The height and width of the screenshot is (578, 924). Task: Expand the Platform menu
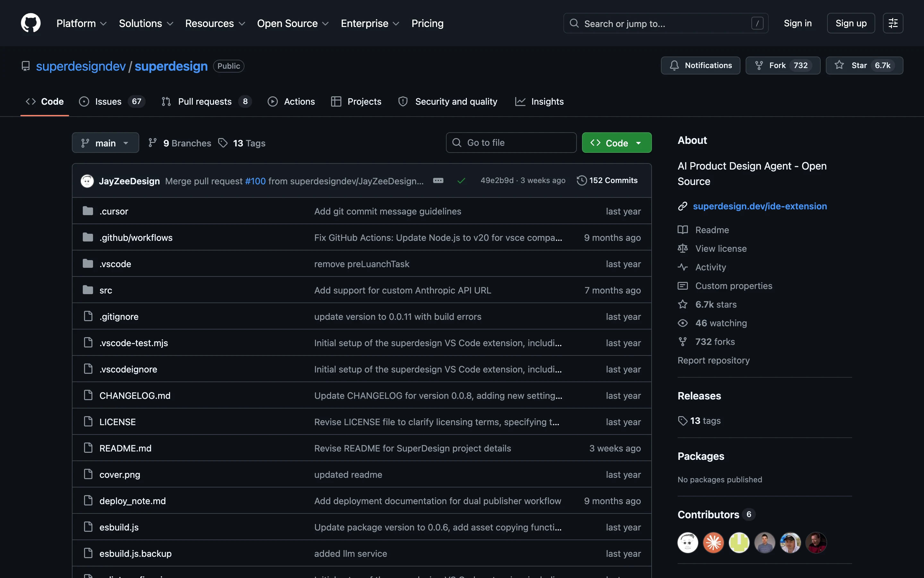tap(81, 23)
